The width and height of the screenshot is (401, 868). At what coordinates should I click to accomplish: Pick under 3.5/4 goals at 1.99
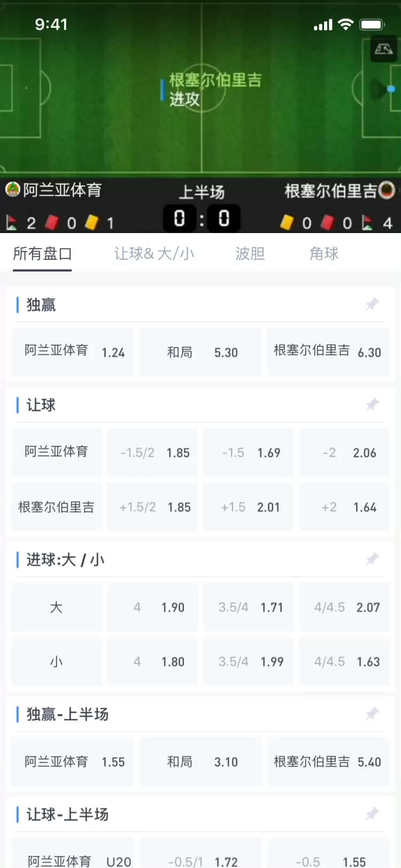249,662
